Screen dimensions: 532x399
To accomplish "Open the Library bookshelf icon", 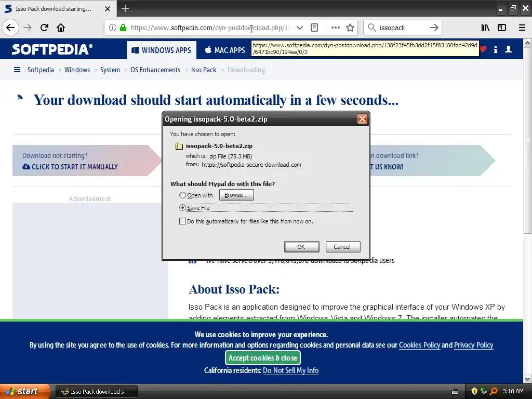I will tap(485, 28).
